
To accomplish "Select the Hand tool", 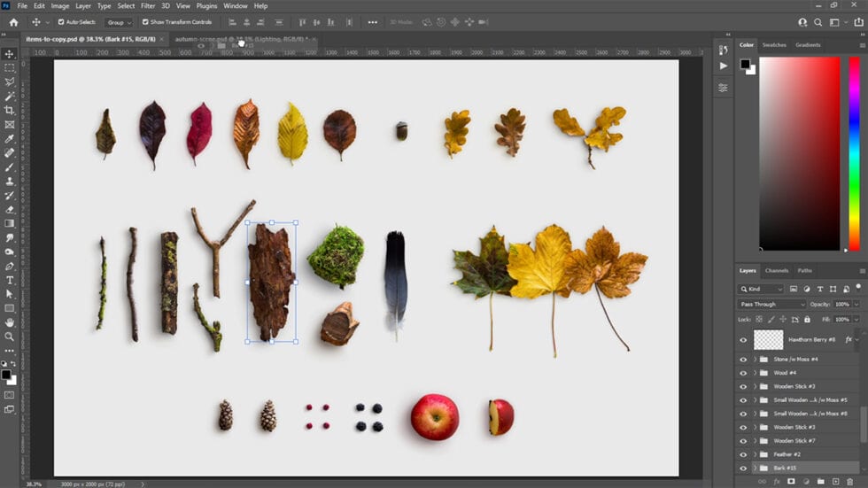I will [x=10, y=322].
